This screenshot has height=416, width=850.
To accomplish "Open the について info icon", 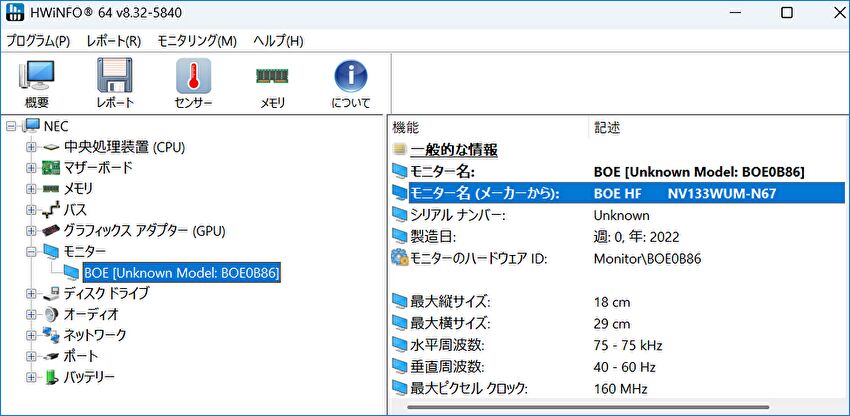I will 350,83.
